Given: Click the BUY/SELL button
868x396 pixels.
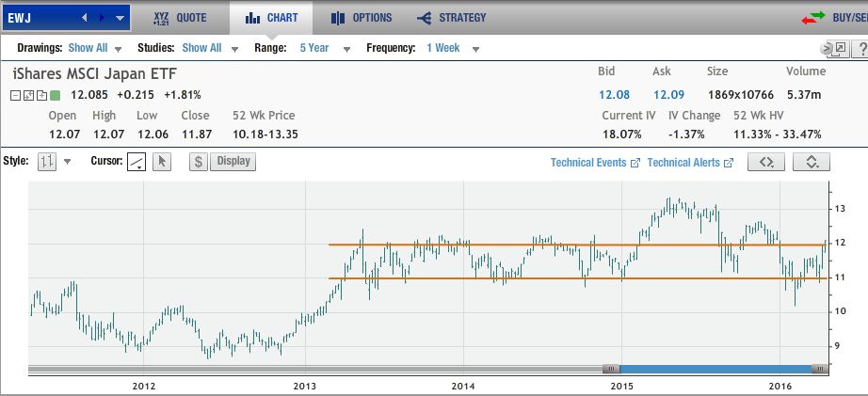Looking at the screenshot, I should pyautogui.click(x=850, y=18).
